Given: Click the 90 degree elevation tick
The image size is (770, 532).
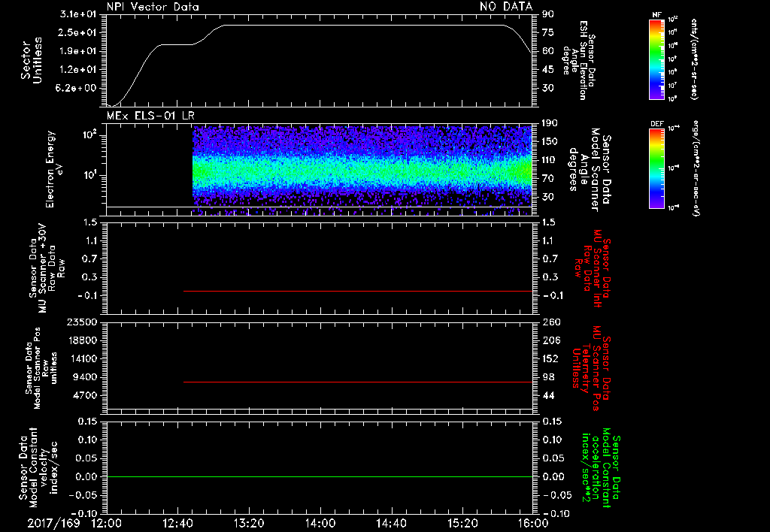Looking at the screenshot, I should 548,14.
